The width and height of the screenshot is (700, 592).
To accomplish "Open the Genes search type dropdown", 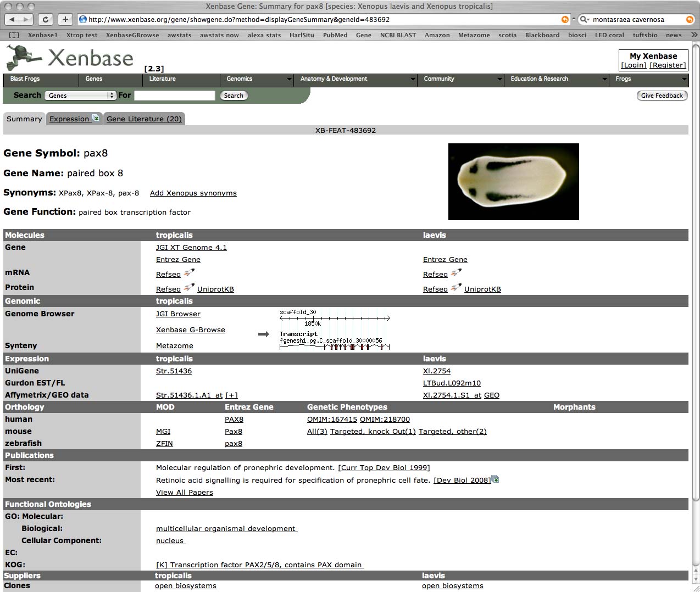I will (x=80, y=96).
